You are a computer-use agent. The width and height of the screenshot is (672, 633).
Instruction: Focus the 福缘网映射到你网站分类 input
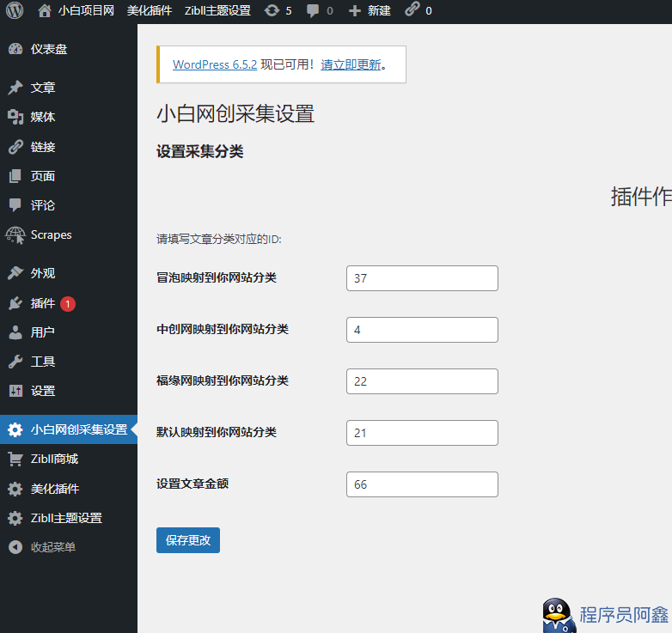[422, 381]
